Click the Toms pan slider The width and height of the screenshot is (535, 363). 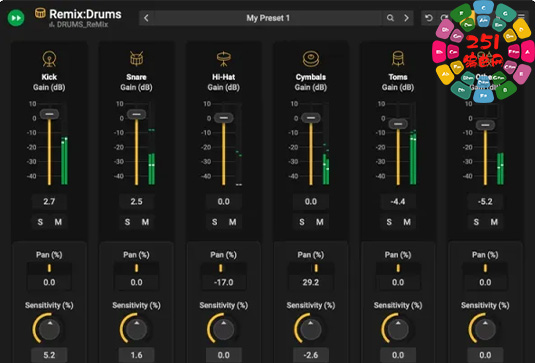398,268
